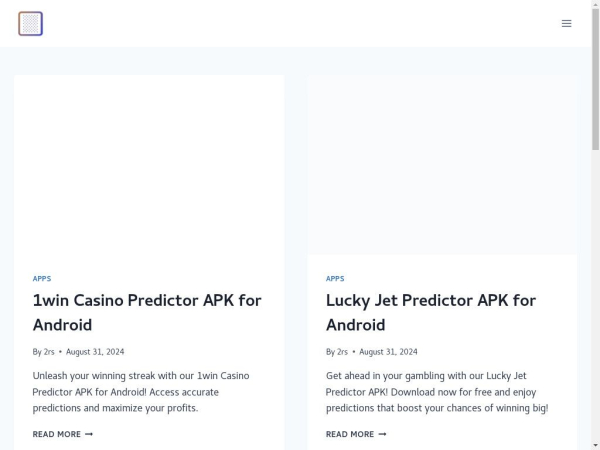Click August 31, 2024 date on 1win post
Image resolution: width=600 pixels, height=450 pixels.
click(95, 352)
